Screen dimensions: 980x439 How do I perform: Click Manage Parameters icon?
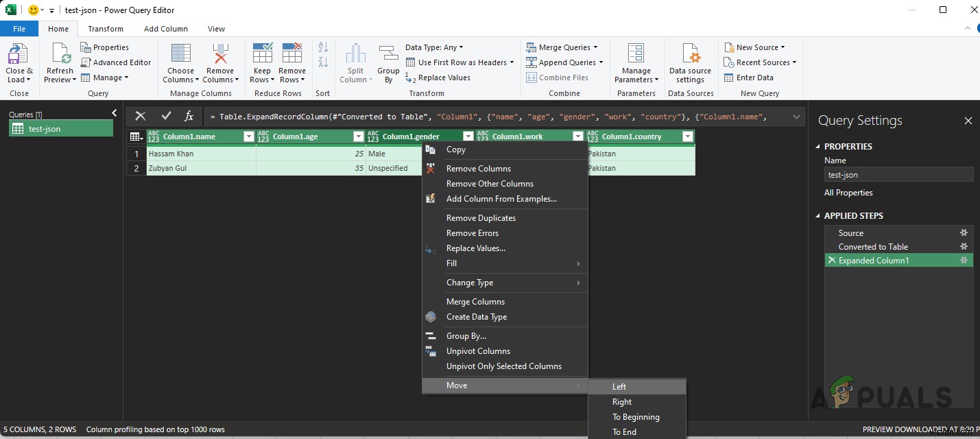pos(635,62)
